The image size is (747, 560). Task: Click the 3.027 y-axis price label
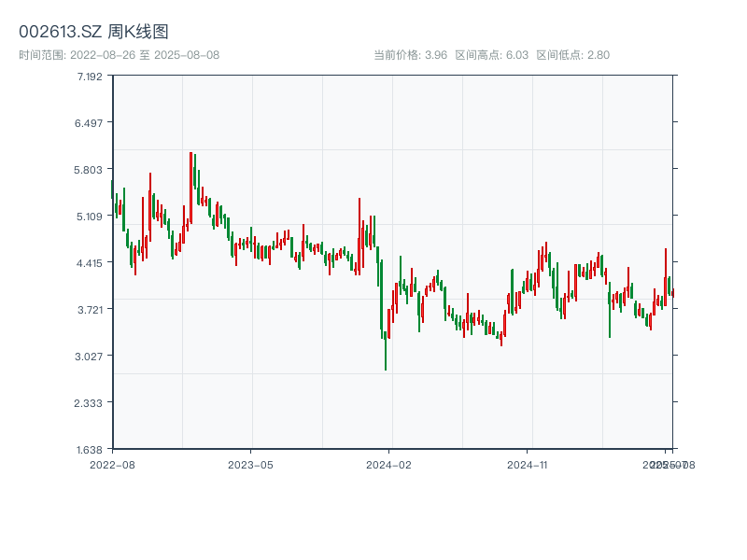click(91, 356)
